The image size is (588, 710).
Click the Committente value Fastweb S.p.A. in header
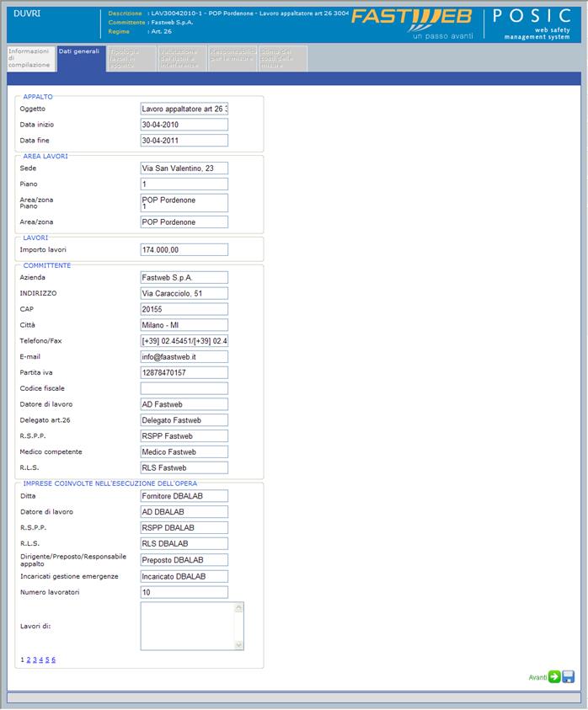[172, 22]
